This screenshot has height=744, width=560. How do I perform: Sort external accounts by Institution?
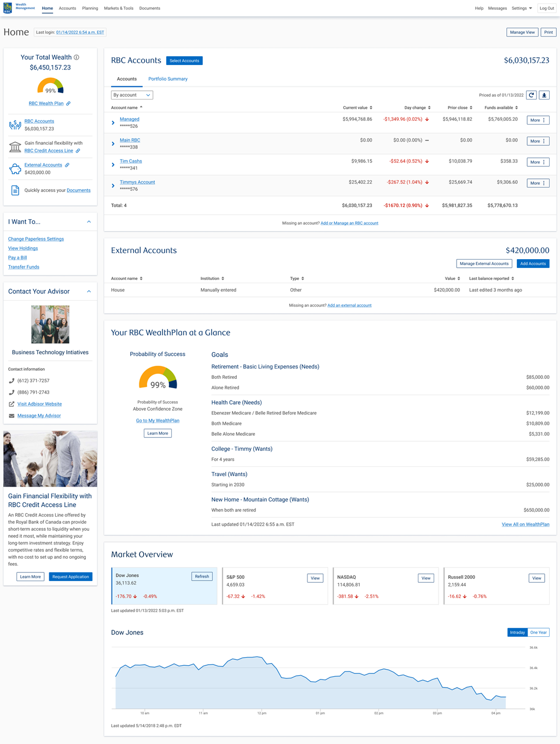coord(212,279)
